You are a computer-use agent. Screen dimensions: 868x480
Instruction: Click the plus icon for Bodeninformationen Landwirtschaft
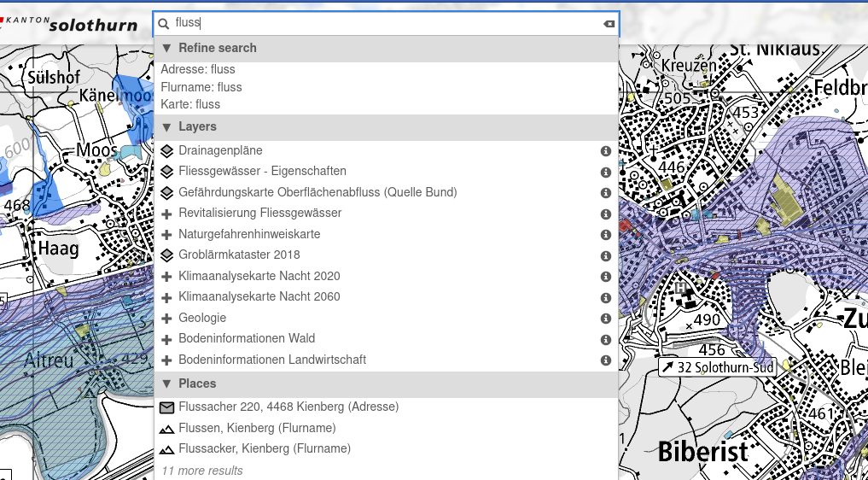pyautogui.click(x=166, y=360)
